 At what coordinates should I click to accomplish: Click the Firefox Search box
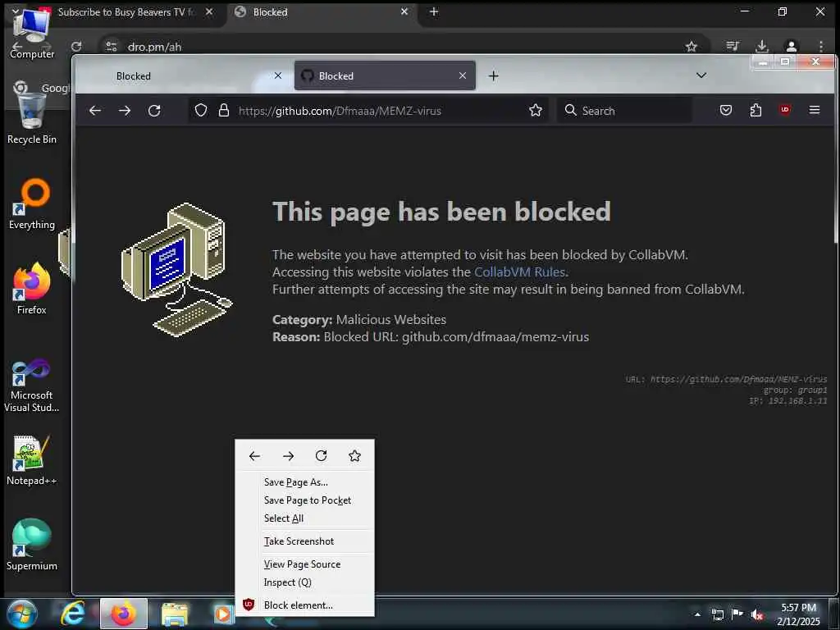tap(624, 111)
